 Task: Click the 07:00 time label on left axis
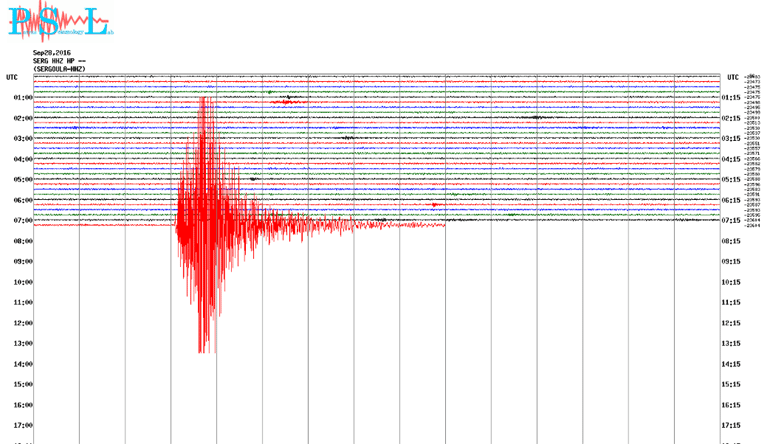[22, 220]
